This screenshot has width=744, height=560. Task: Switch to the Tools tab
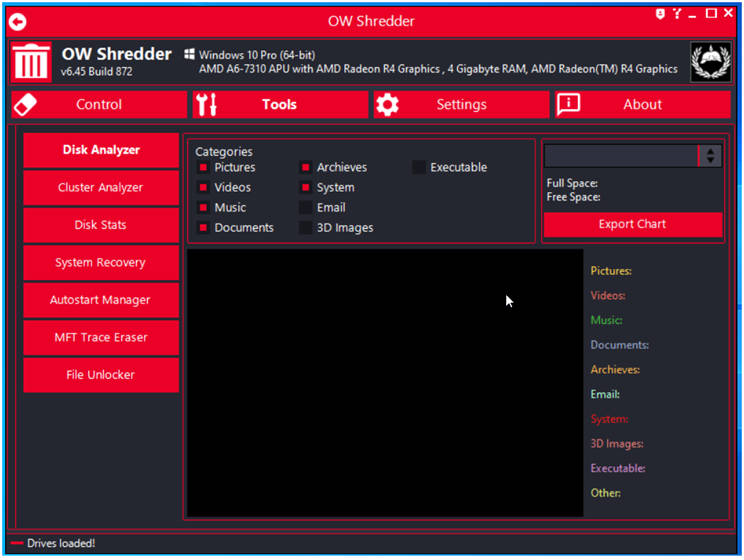(280, 104)
